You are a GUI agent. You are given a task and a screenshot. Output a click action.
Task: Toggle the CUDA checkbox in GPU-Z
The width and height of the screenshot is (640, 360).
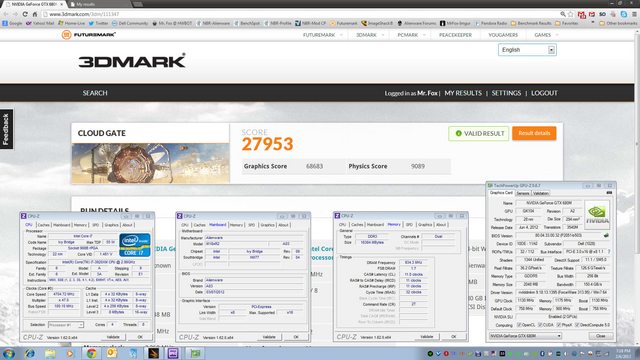click(x=540, y=325)
